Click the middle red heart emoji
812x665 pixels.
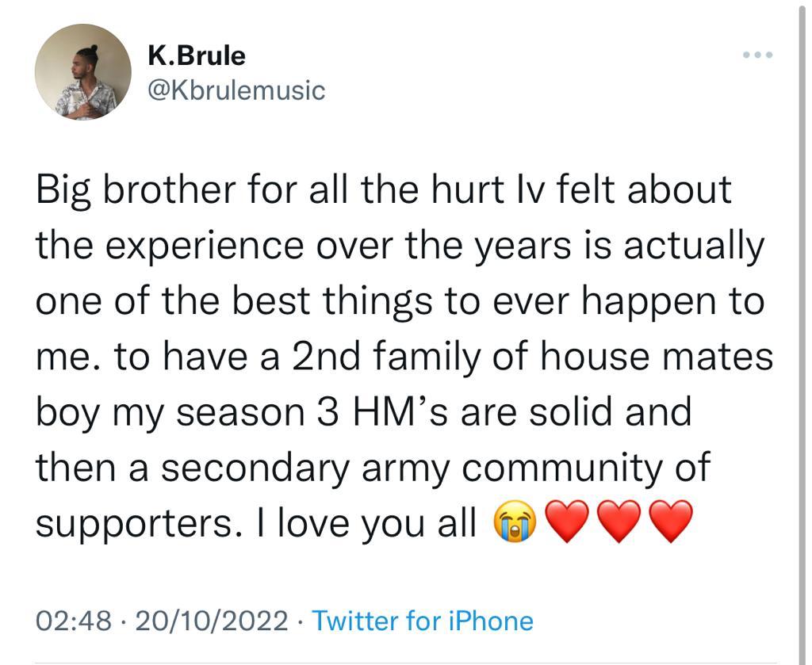click(619, 522)
